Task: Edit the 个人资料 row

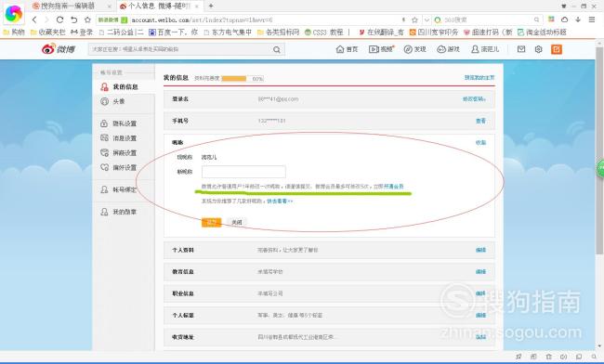Action: tap(480, 250)
